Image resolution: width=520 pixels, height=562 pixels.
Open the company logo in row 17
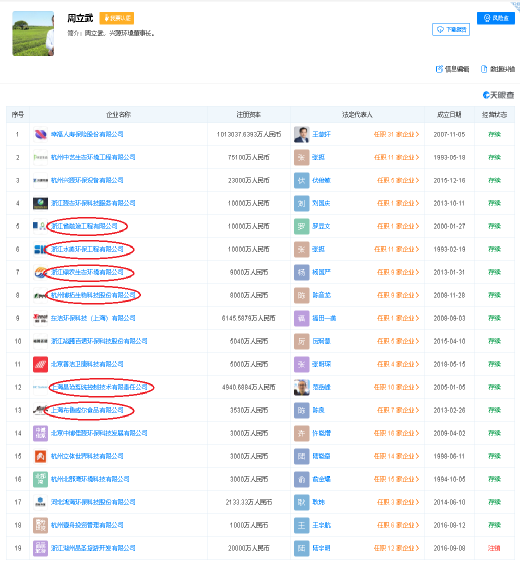click(40, 502)
